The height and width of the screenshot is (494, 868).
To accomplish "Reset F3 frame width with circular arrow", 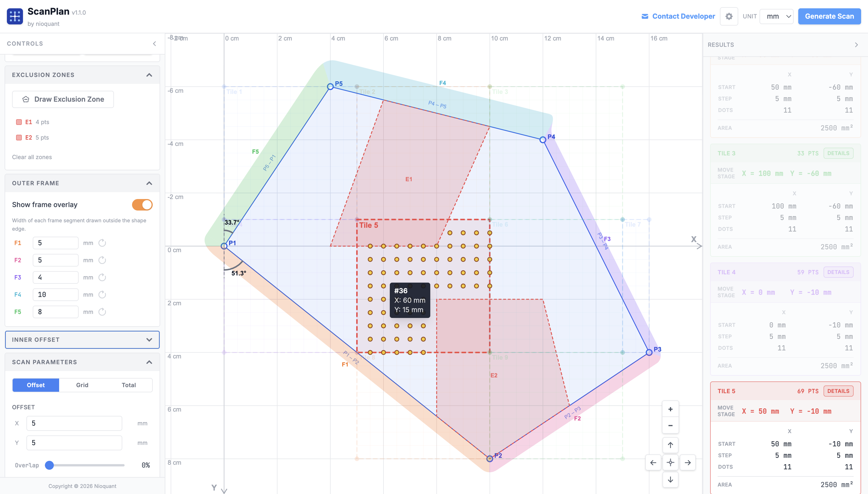I will click(102, 277).
